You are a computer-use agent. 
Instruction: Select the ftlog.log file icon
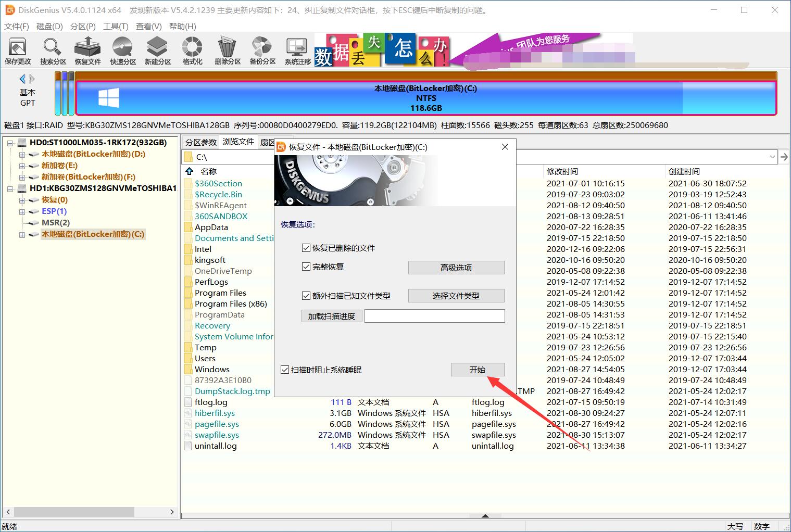point(189,402)
